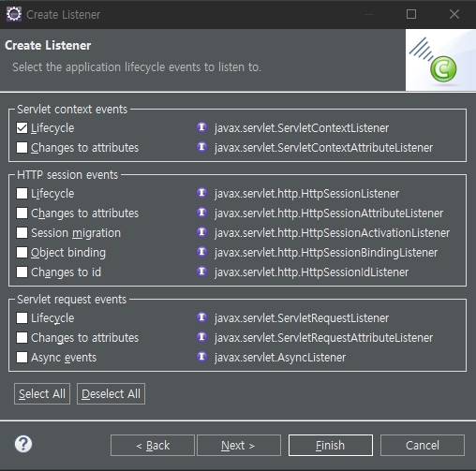Click interface icon beside ServletContextListener
Screen dimensions: 476x471
coord(201,127)
